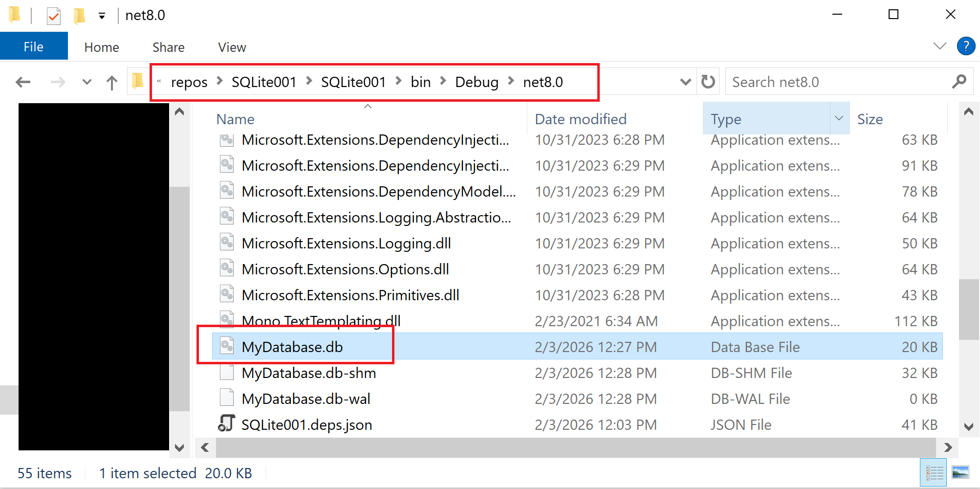Open the File menu
This screenshot has height=489, width=980.
(34, 47)
